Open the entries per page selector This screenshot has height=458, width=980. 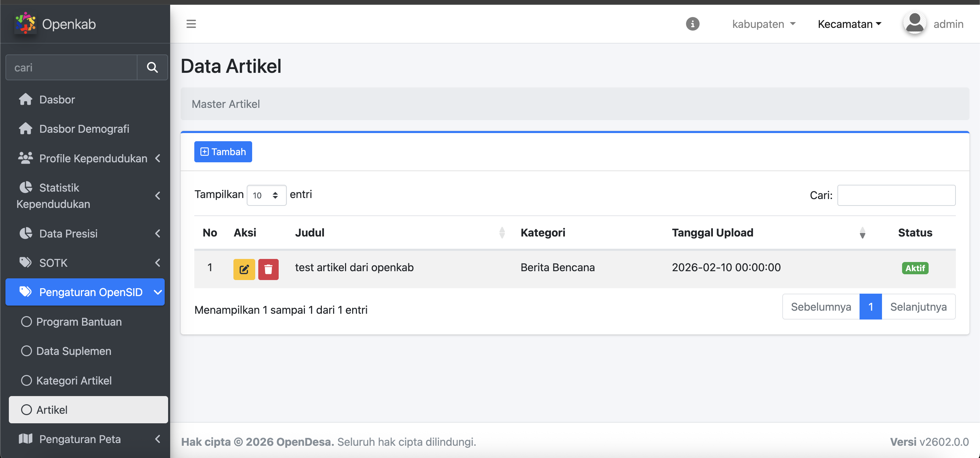(266, 195)
